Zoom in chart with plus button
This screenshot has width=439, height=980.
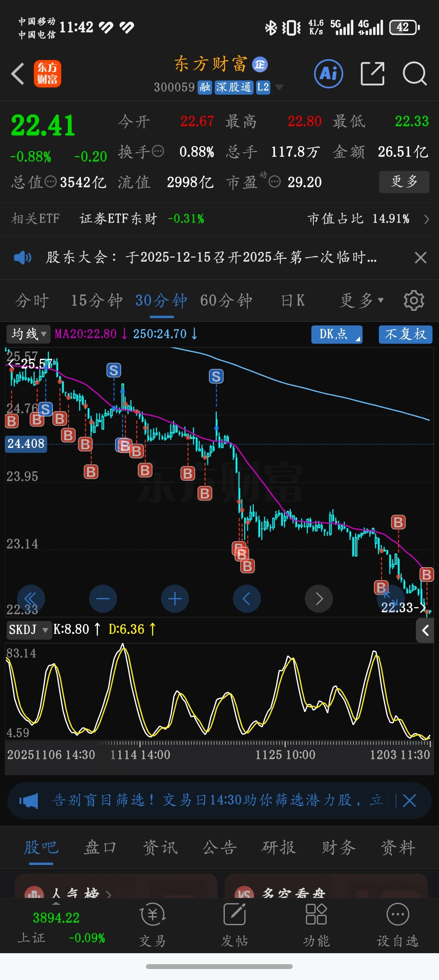(175, 599)
